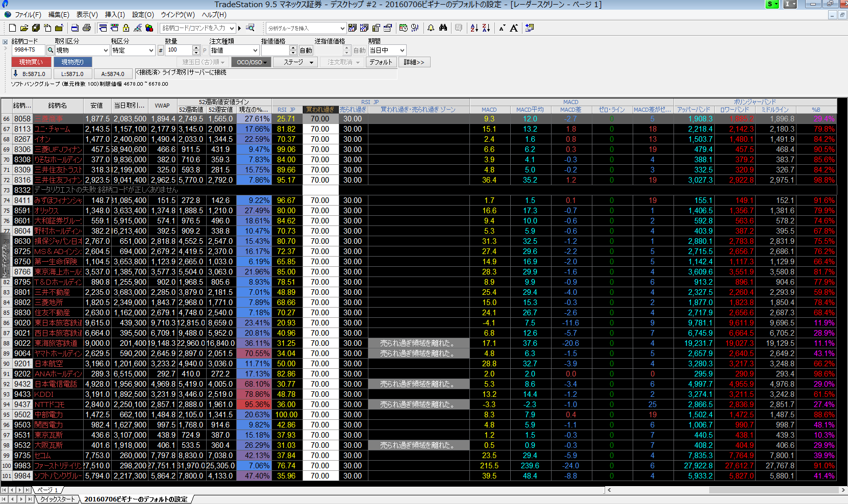The height and width of the screenshot is (504, 848).
Task: Click the decrease font size icon
Action: [x=502, y=28]
